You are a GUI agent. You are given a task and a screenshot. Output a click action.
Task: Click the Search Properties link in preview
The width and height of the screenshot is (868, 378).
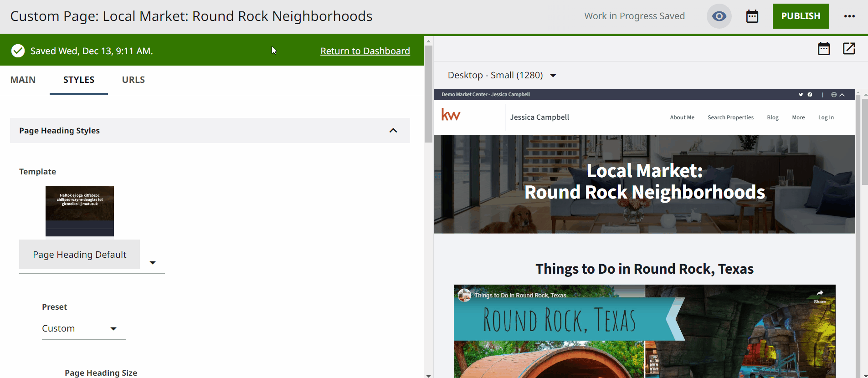(x=730, y=117)
